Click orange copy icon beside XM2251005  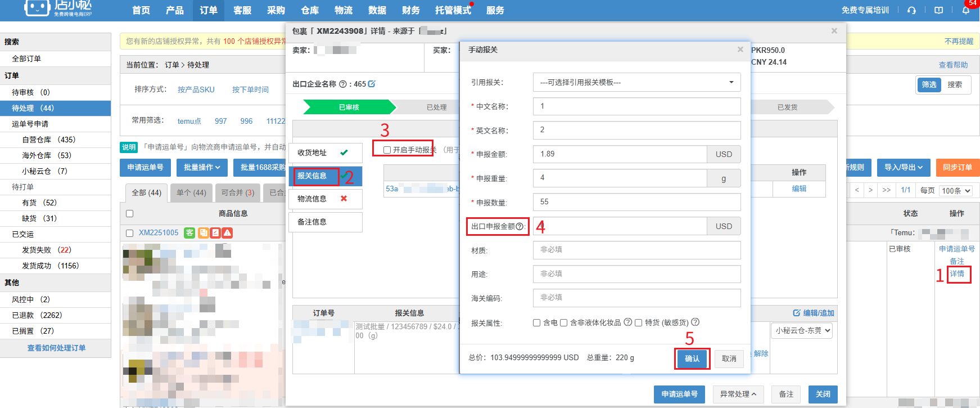[x=203, y=232]
